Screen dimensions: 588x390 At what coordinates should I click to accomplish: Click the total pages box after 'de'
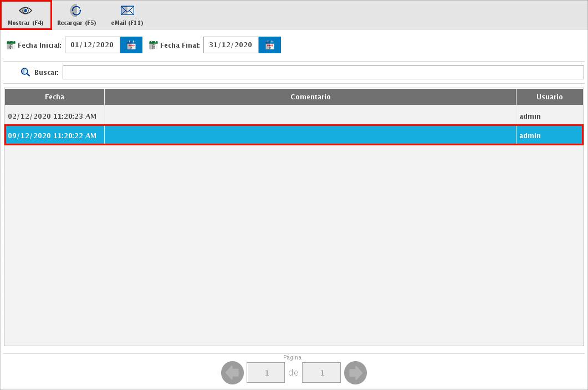[x=321, y=373]
